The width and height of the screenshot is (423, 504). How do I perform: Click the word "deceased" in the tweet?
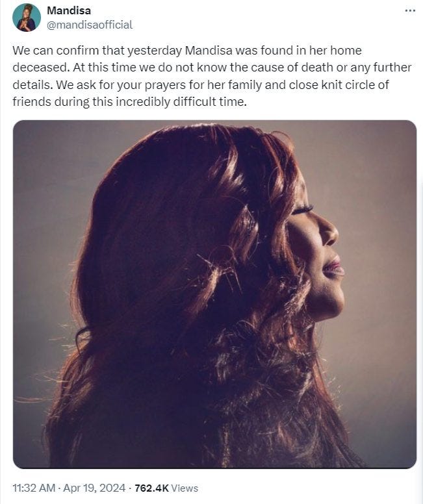(40, 68)
